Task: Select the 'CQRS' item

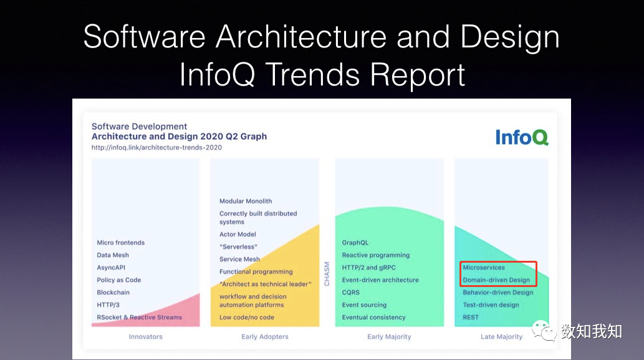Action: (x=351, y=292)
